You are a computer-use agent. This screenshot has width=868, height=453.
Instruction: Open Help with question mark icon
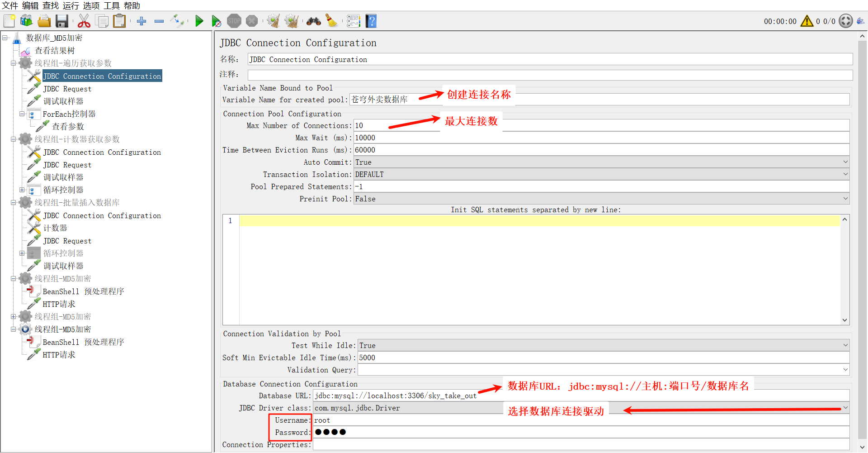coord(371,21)
